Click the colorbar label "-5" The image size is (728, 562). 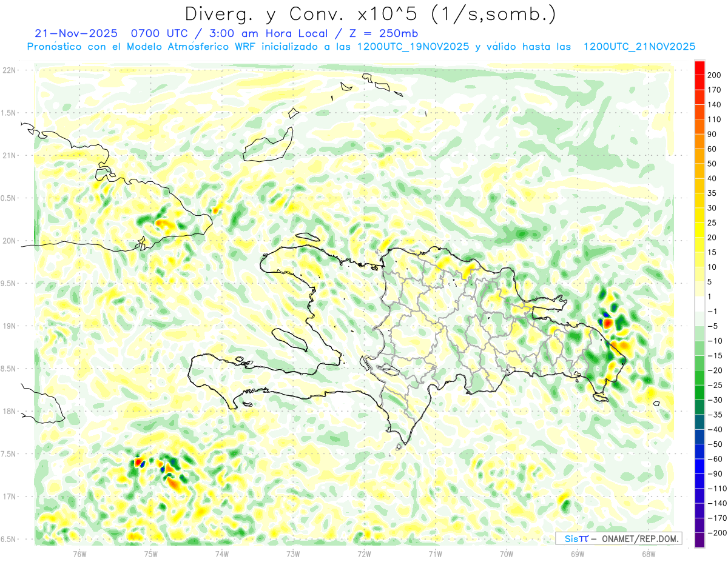713,326
